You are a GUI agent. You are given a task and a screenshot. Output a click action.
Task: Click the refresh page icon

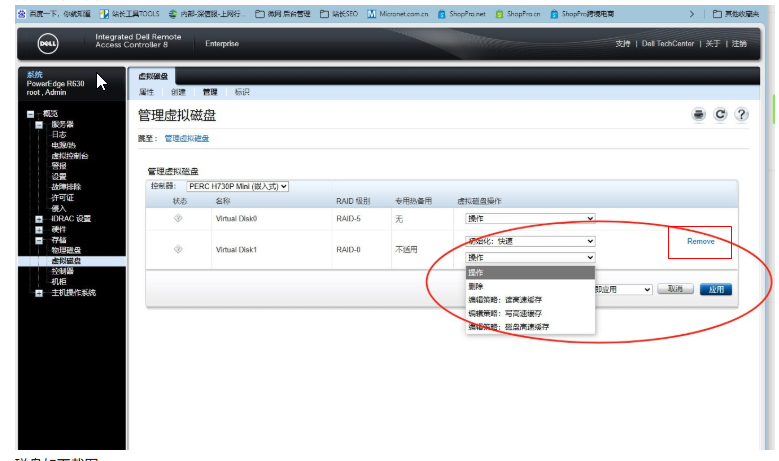[720, 115]
